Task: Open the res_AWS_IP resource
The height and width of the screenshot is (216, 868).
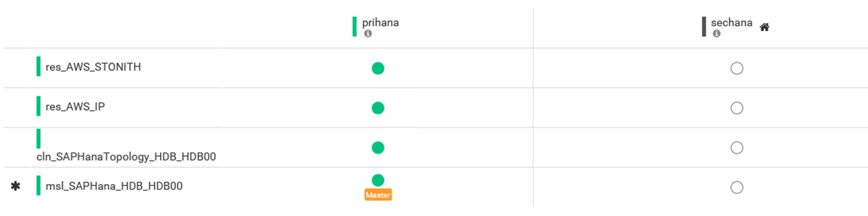Action: click(75, 107)
